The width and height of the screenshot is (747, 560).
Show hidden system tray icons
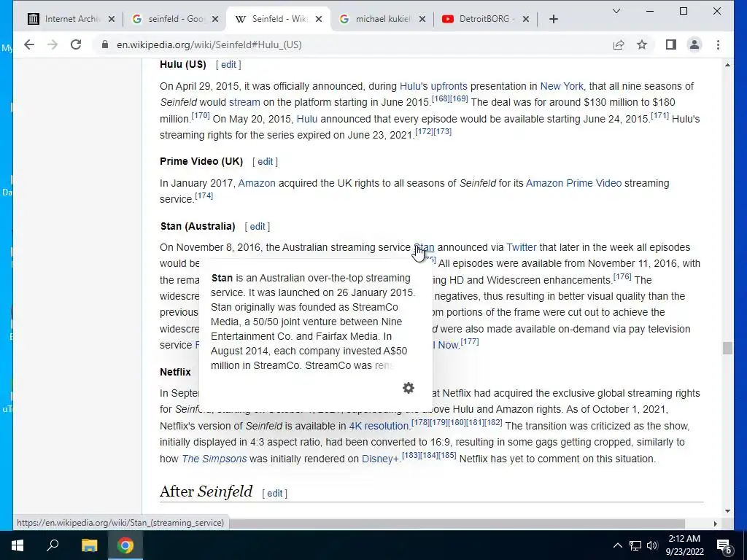[x=617, y=545]
